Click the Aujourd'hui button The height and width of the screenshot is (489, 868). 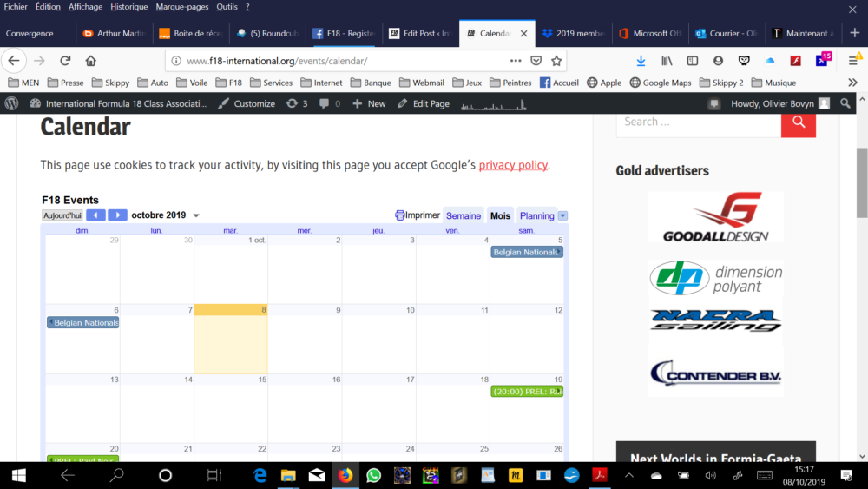[62, 215]
